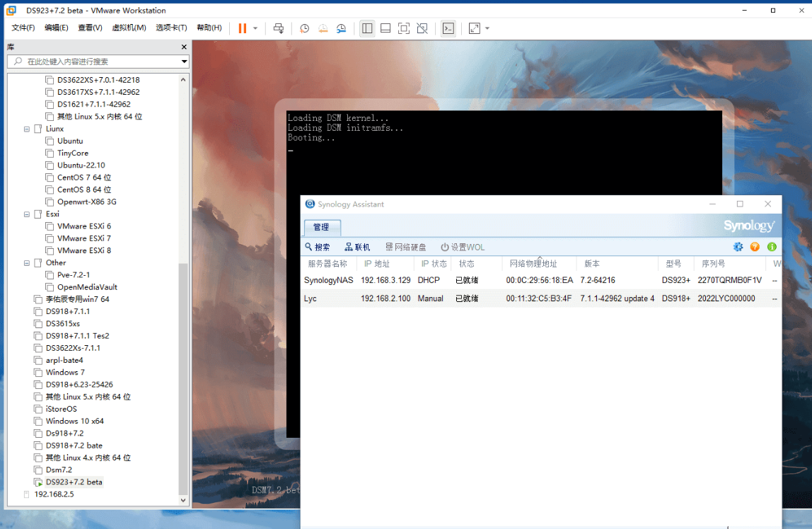Collapse the Esxi tree group

coord(26,214)
